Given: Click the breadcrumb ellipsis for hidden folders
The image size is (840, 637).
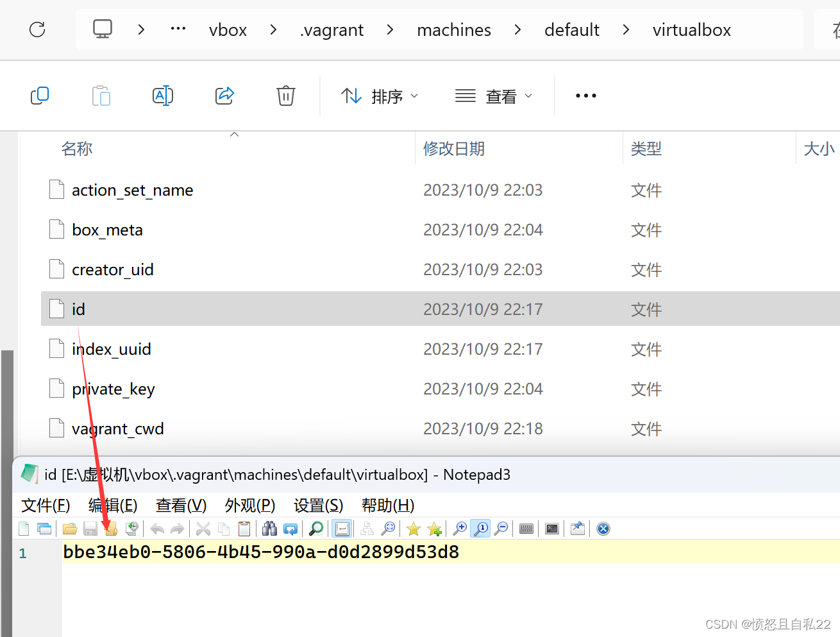Looking at the screenshot, I should tap(178, 29).
